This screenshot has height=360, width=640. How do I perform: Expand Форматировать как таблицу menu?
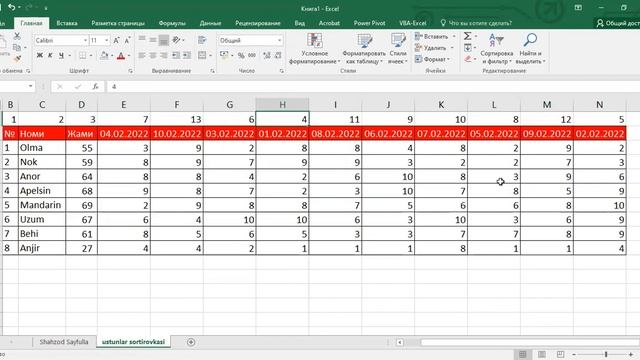point(364,49)
